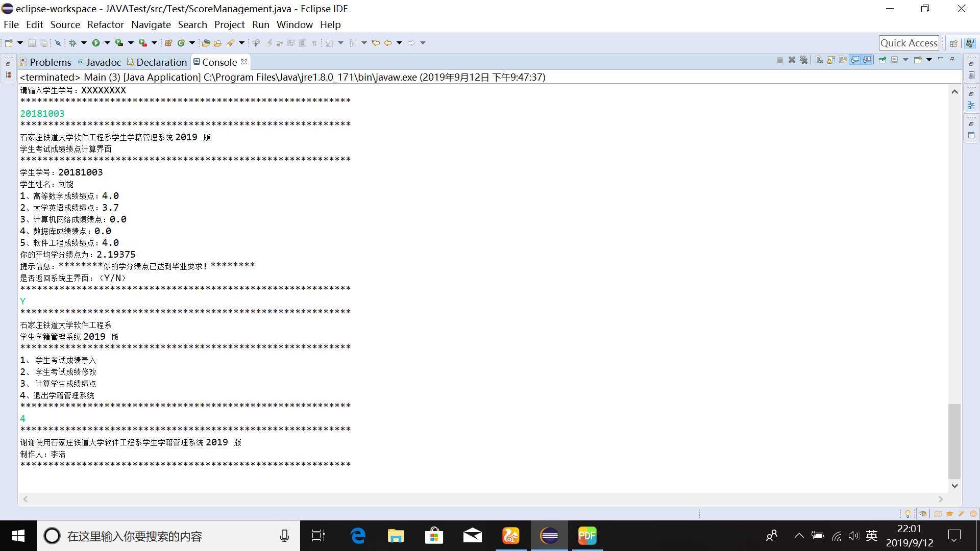Open the Source menu
This screenshot has height=551, width=980.
(x=65, y=24)
